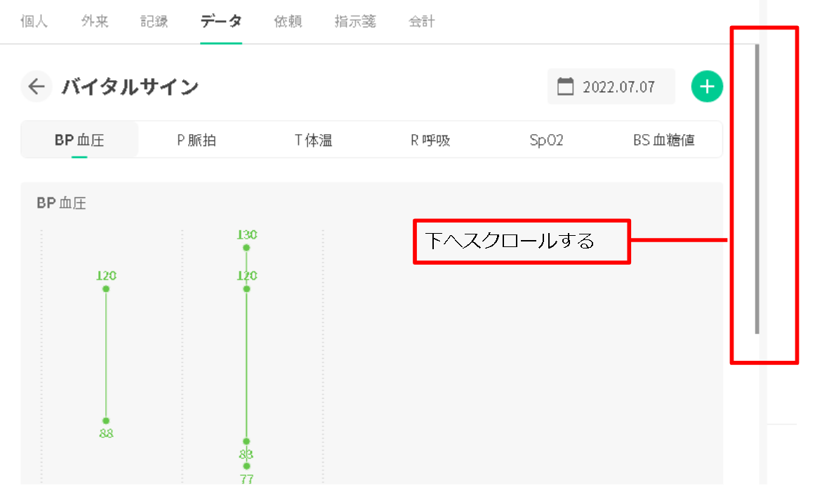Click the green plus add button

[707, 87]
